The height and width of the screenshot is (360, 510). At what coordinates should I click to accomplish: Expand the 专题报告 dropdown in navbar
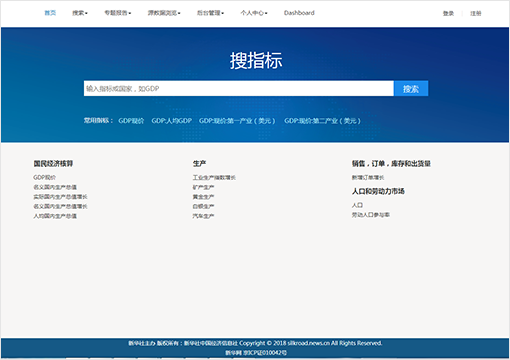[x=118, y=13]
